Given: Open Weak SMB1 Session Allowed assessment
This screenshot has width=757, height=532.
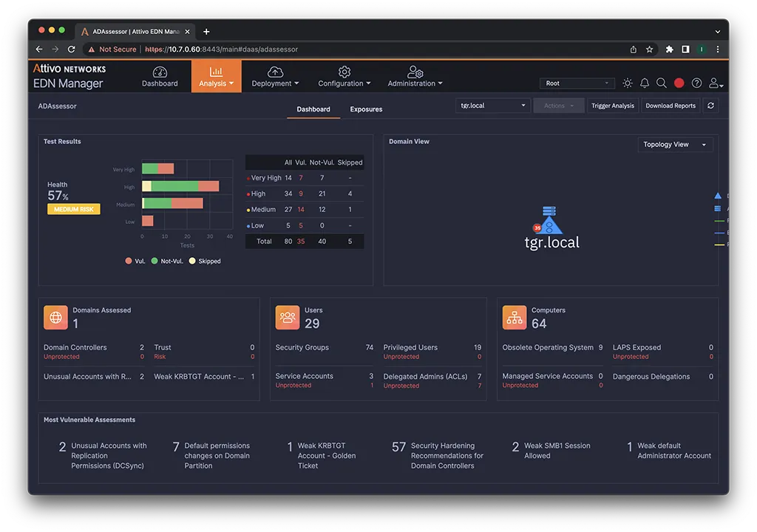Looking at the screenshot, I should tap(551, 451).
